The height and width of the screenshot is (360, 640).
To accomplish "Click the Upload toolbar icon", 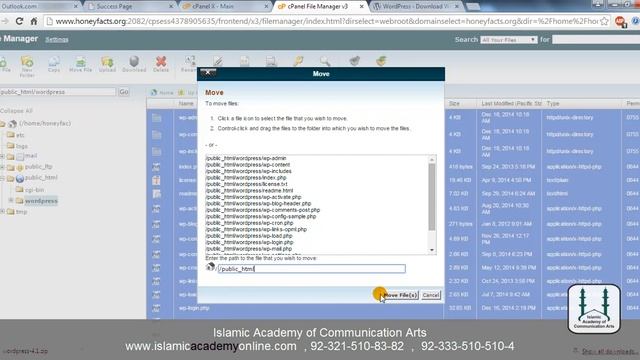I will pyautogui.click(x=107, y=62).
